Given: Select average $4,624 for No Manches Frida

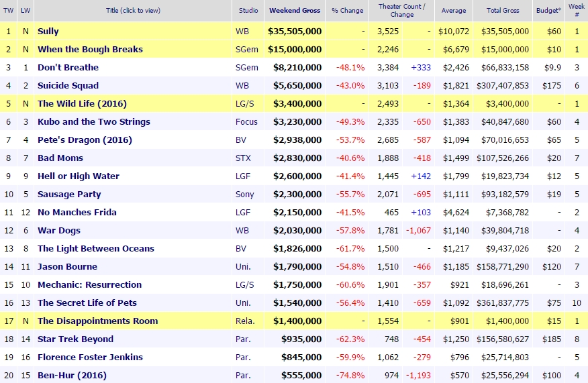Looking at the screenshot, I should click(x=456, y=212).
